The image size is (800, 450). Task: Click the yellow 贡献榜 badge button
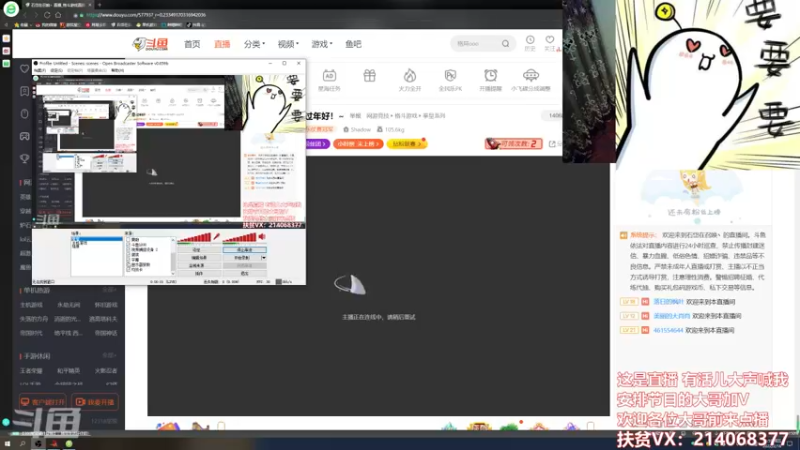pos(407,144)
